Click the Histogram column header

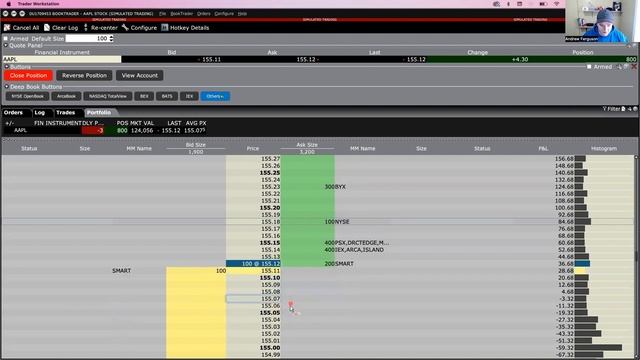tap(604, 149)
